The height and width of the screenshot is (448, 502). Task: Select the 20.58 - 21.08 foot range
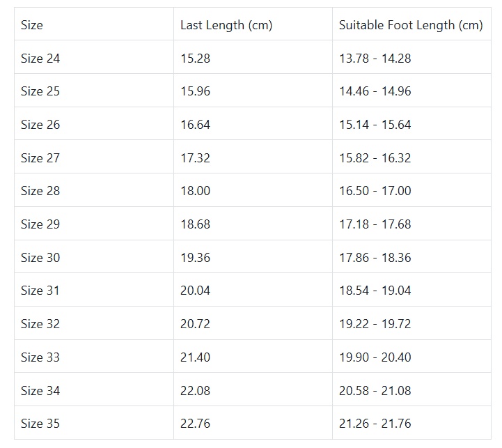pos(375,391)
